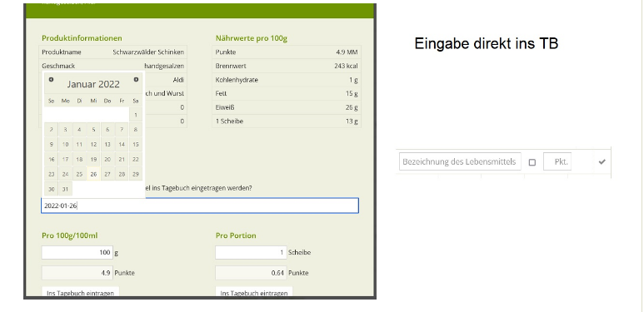This screenshot has width=644, height=312.
Task: Click Ins Tagebuch eintragen under Pro Portion
Action: pos(254,293)
